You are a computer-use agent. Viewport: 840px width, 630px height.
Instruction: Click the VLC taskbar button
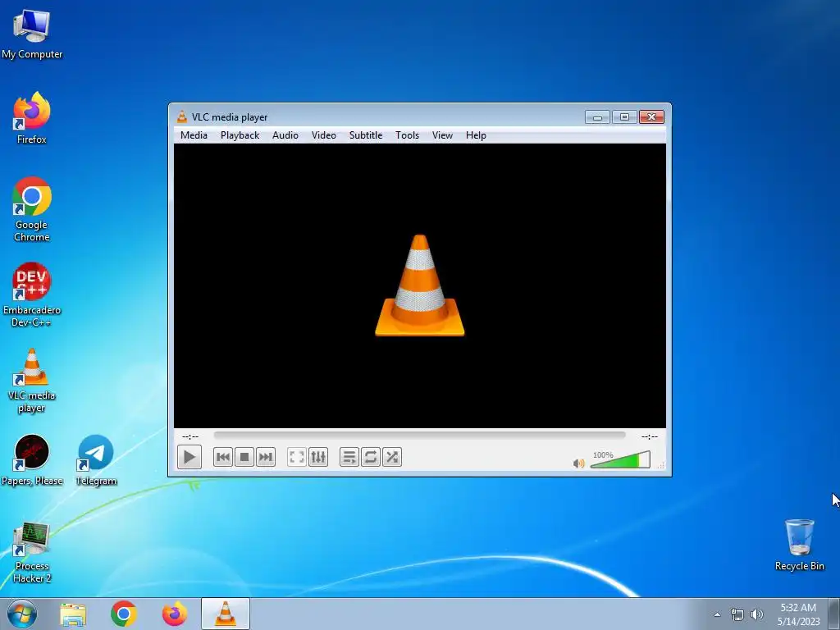[226, 614]
